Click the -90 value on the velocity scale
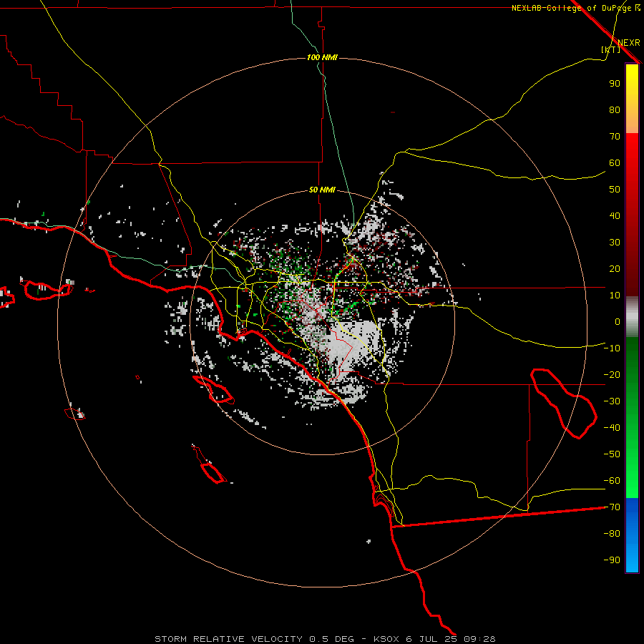This screenshot has height=644, width=644. click(612, 560)
